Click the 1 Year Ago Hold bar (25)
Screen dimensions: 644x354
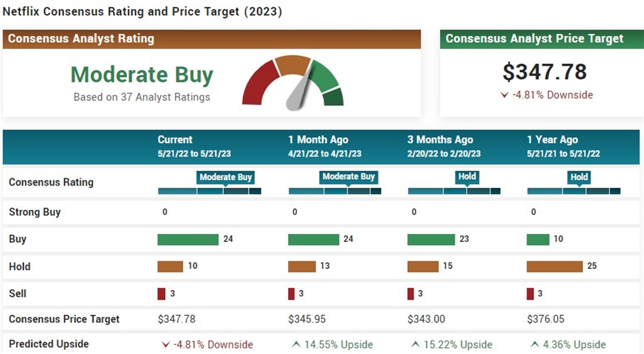(554, 266)
